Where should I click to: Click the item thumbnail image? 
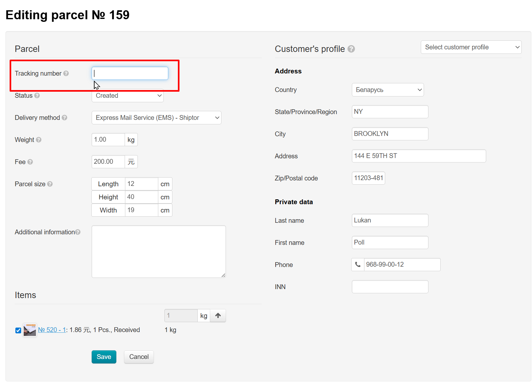point(30,330)
